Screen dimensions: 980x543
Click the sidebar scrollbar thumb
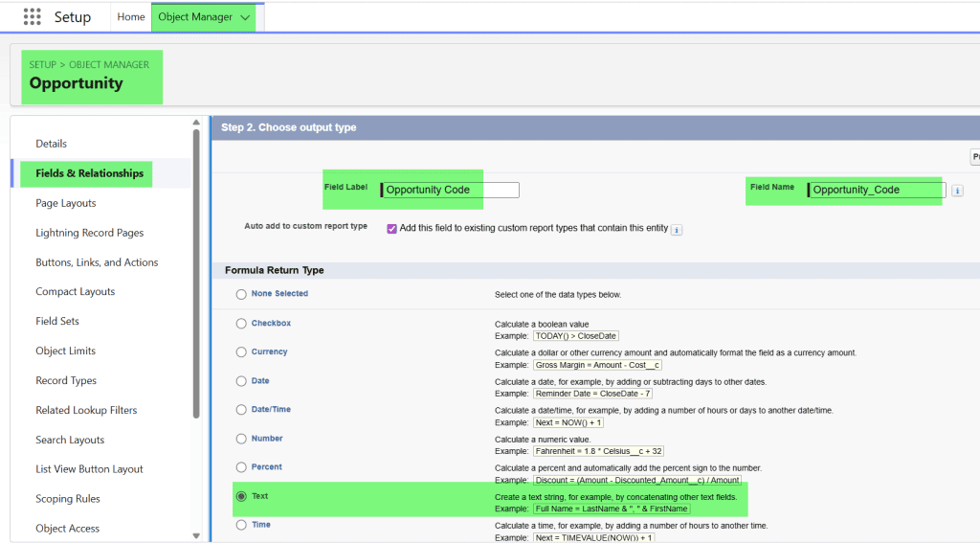[196, 273]
